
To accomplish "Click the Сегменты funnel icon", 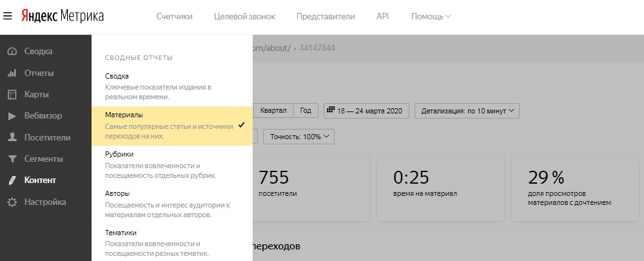I will coord(12,159).
